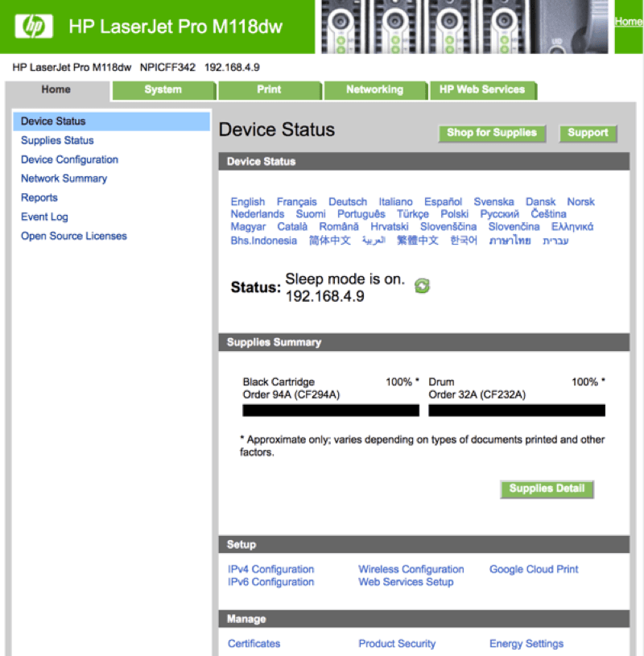Open Device Configuration from the sidebar

[69, 159]
